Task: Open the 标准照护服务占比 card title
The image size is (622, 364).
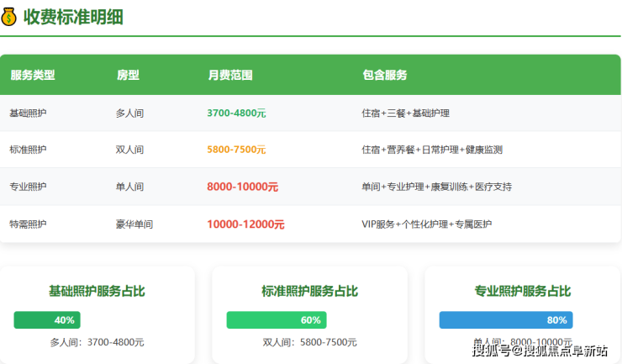Action: (x=309, y=292)
